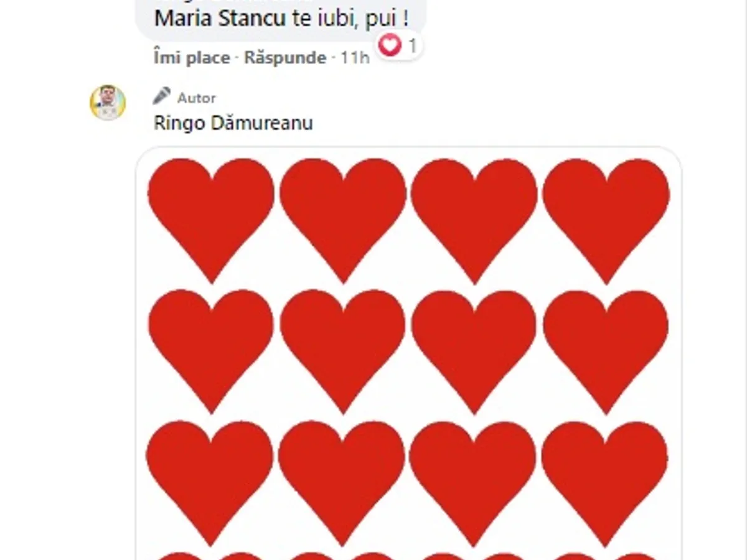Click the pencil Autor badge icon
This screenshot has width=747, height=560.
[162, 96]
